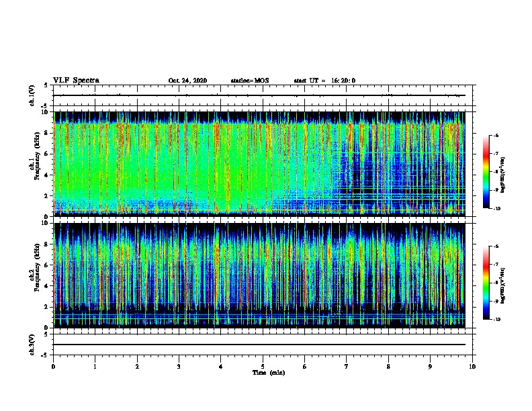The width and height of the screenshot is (532, 411).
Task: Click the ch.2 color scale bar
Action: (486, 283)
